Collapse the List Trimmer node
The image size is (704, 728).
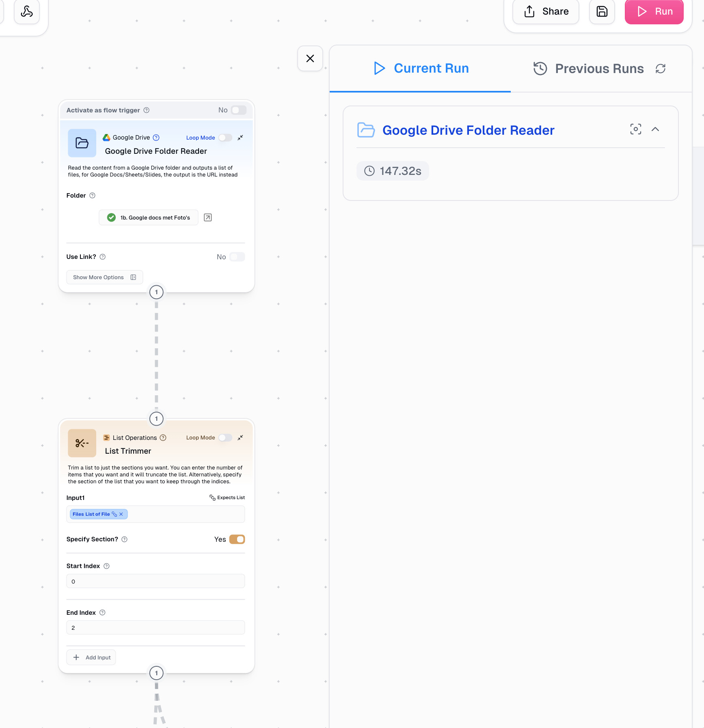coord(240,437)
